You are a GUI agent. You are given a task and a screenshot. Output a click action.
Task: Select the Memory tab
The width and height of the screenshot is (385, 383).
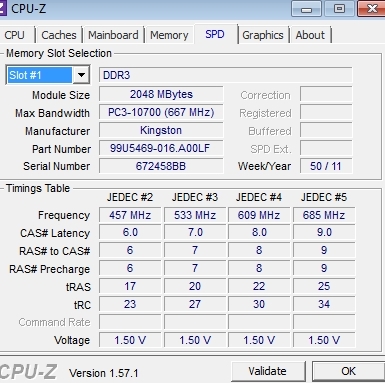click(169, 35)
